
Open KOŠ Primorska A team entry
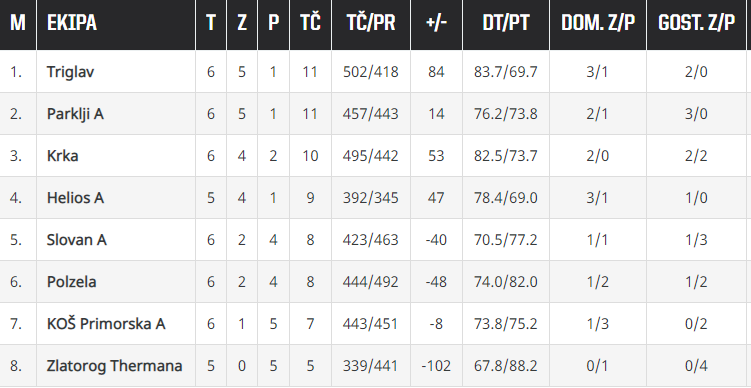pyautogui.click(x=106, y=324)
